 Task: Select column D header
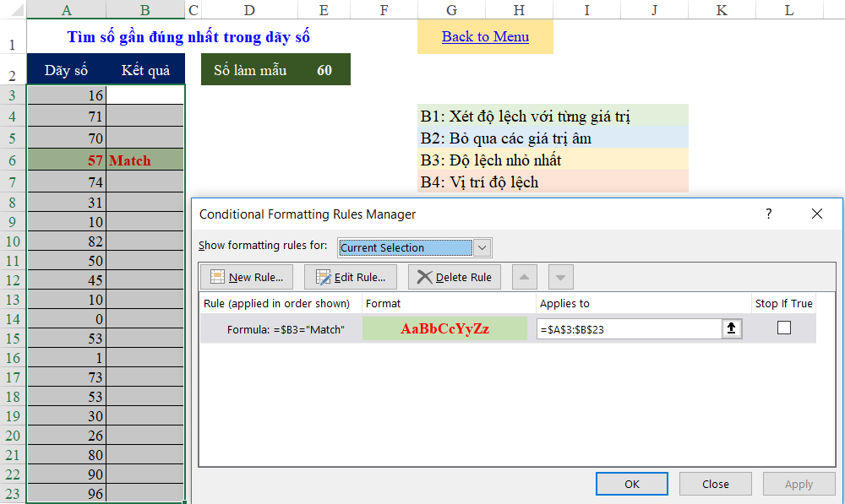coord(248,10)
